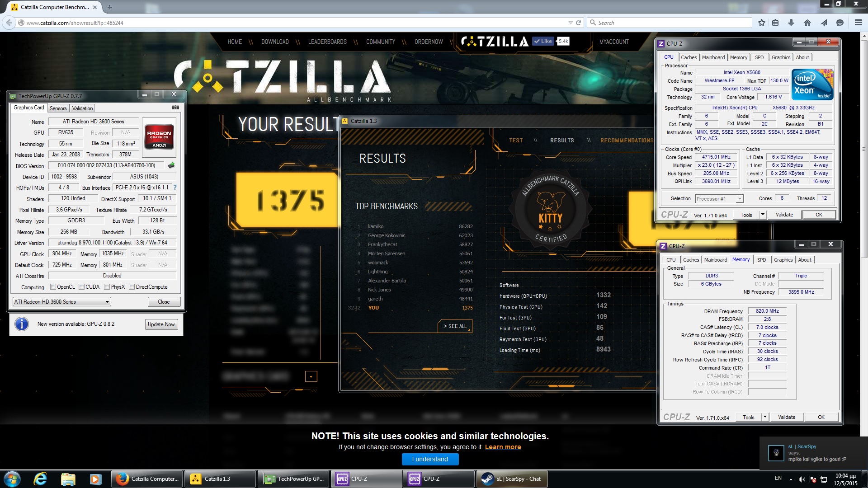This screenshot has width=868, height=488.
Task: Open MyAccount in site navigation
Action: pyautogui.click(x=613, y=42)
